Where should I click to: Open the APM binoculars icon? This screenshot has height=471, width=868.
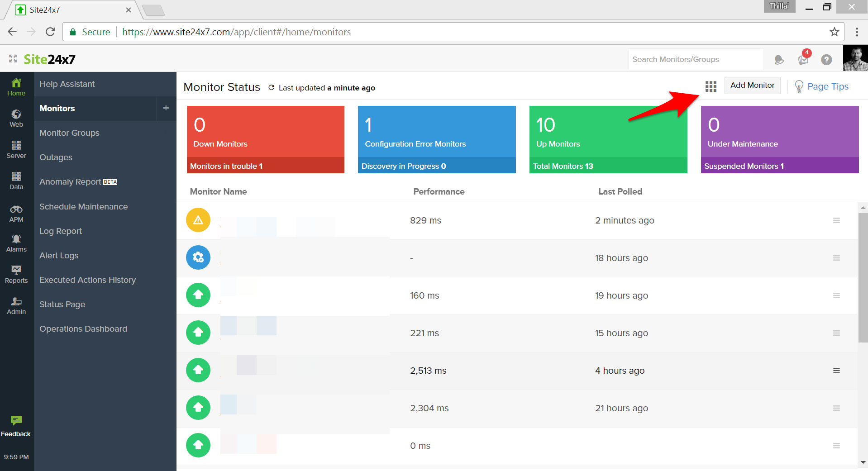[16, 213]
